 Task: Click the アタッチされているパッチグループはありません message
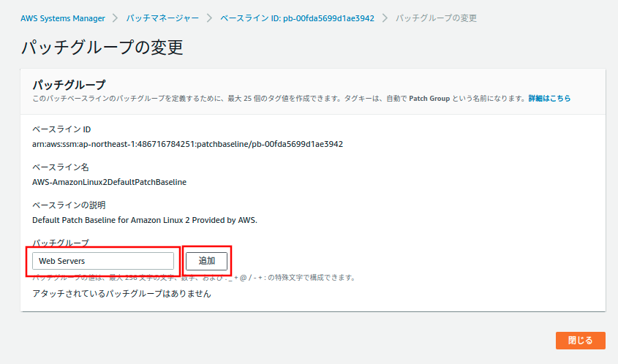(x=121, y=293)
